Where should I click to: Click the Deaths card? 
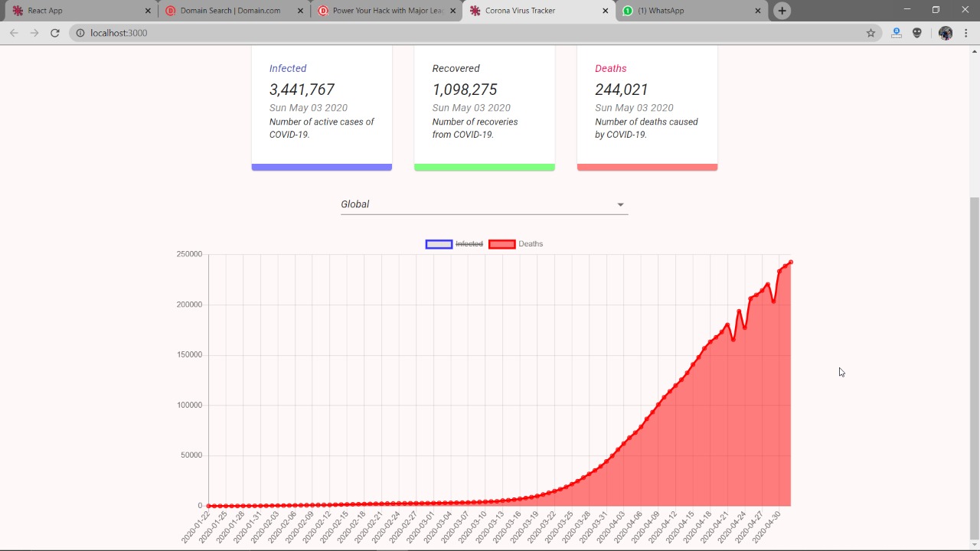647,107
